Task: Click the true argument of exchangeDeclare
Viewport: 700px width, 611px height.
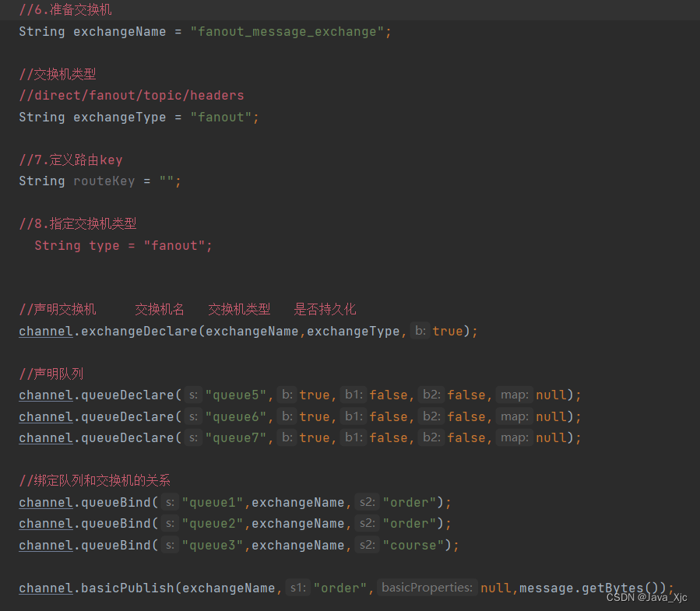Action: click(x=448, y=331)
